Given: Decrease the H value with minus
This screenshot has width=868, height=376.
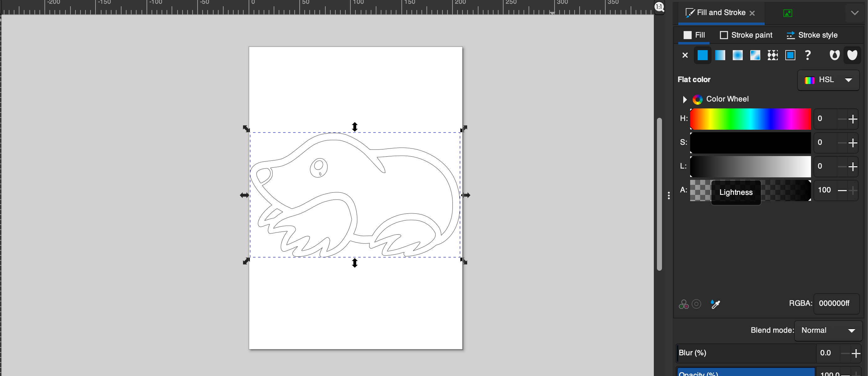Looking at the screenshot, I should 842,119.
